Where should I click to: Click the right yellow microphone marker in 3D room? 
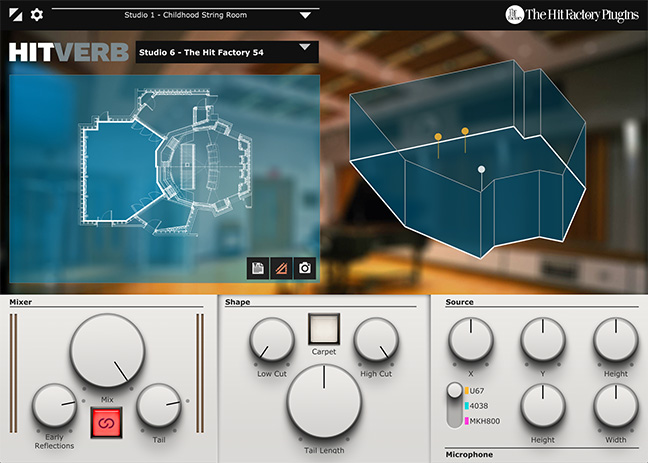click(465, 131)
